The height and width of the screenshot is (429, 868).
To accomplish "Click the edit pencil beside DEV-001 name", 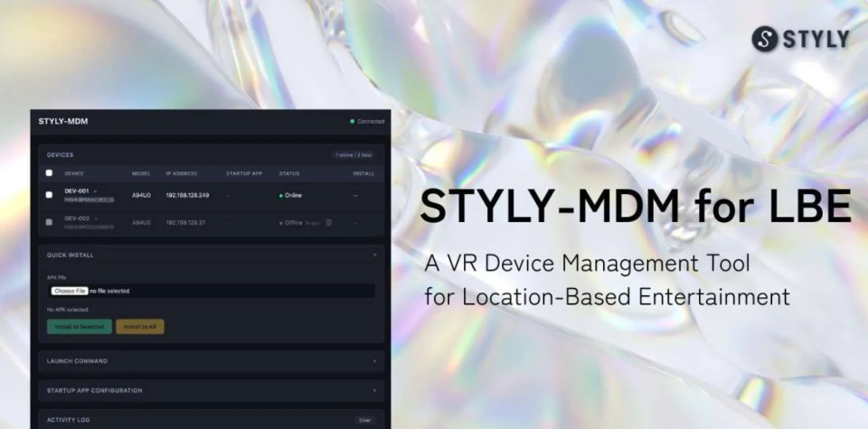I will click(x=95, y=191).
